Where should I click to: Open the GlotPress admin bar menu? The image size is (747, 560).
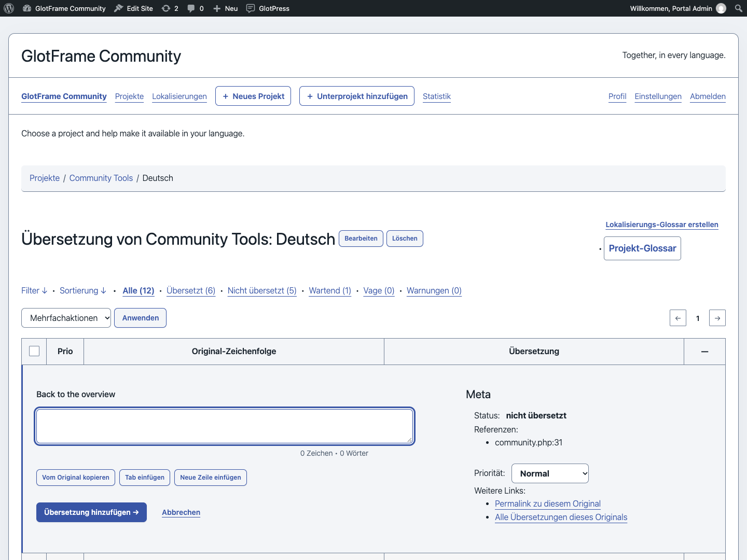click(x=268, y=8)
